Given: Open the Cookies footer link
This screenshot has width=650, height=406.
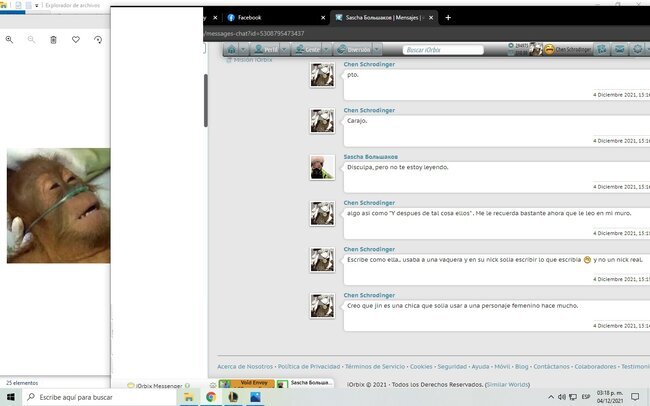Looking at the screenshot, I should click(421, 367).
